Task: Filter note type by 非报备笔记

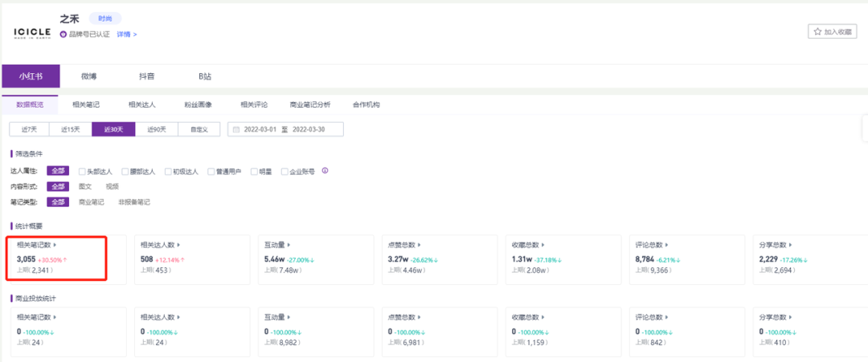Action: (134, 202)
